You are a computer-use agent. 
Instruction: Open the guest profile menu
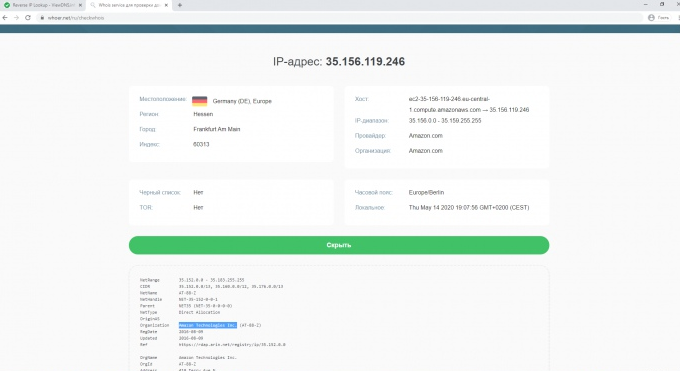[x=658, y=18]
